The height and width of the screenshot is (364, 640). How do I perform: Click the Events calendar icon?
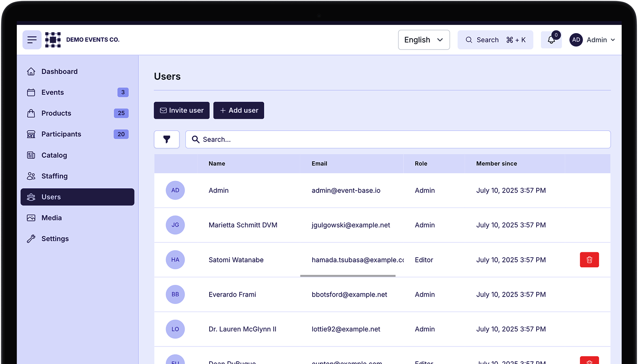click(x=31, y=92)
